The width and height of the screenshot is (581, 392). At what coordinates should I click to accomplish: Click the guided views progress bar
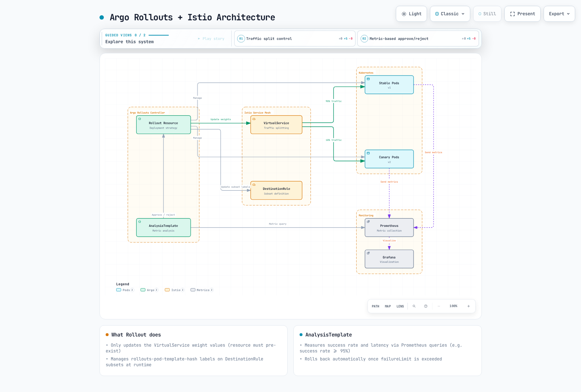click(x=159, y=35)
